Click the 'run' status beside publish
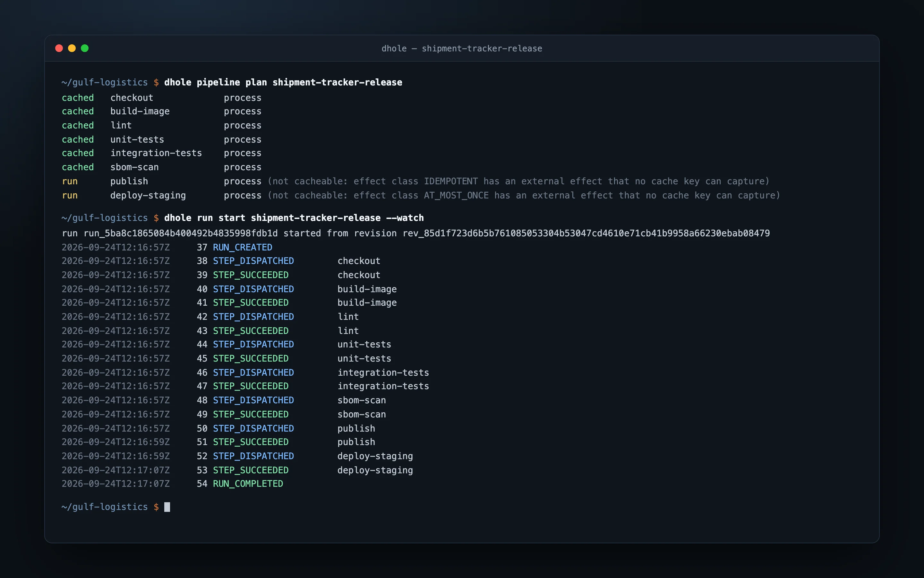 pyautogui.click(x=70, y=181)
